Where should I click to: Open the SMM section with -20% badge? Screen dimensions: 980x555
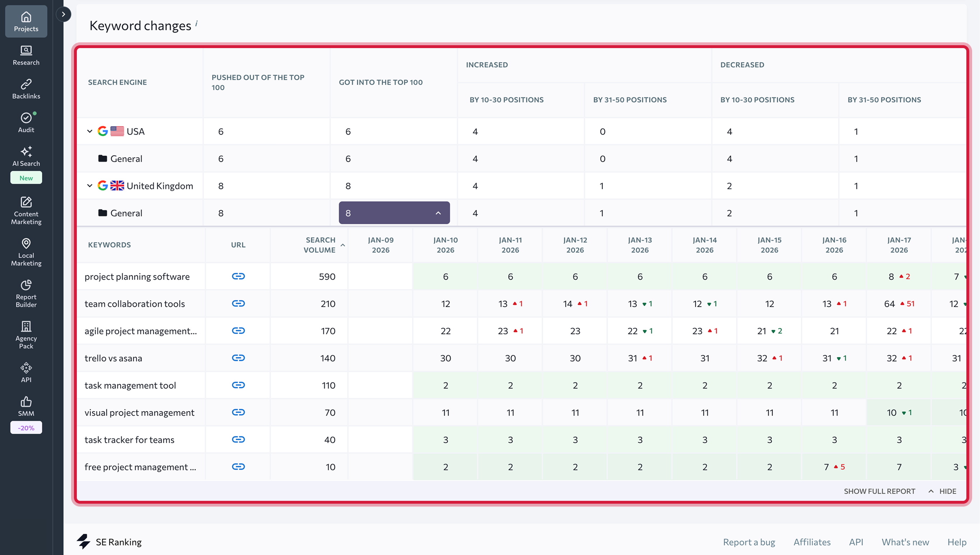25,407
